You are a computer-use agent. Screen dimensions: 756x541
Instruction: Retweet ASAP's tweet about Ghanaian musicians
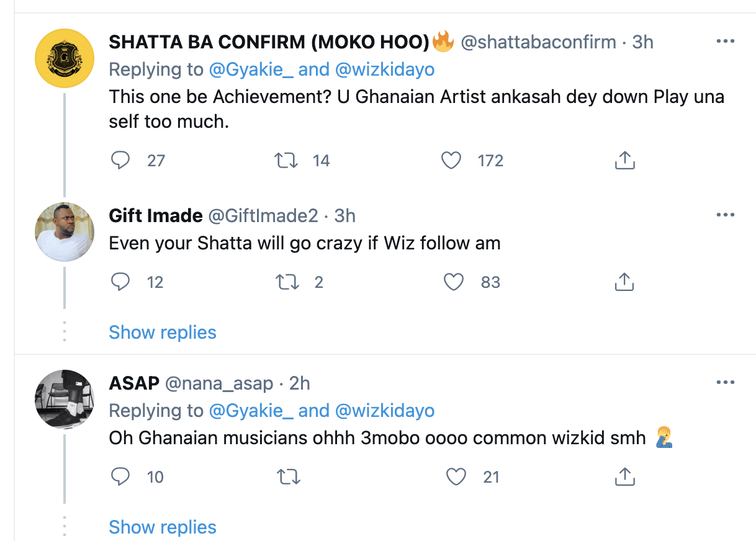tap(287, 476)
